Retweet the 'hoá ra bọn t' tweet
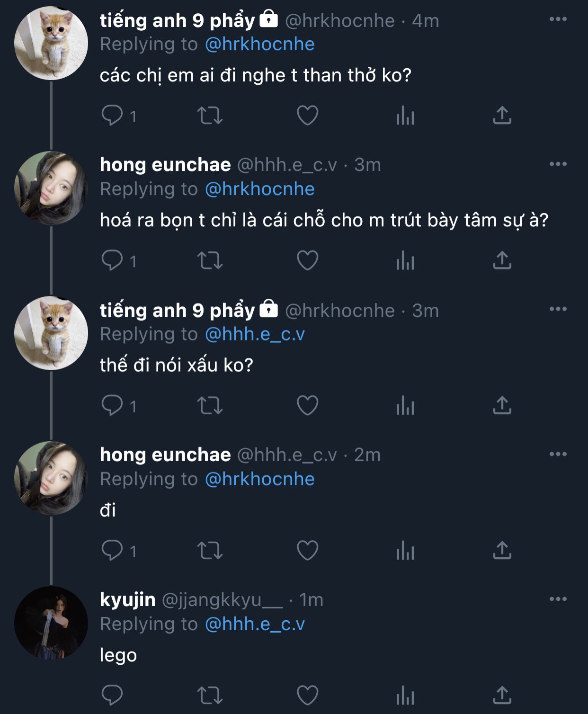Screen dimensions: 588x714 [x=210, y=260]
